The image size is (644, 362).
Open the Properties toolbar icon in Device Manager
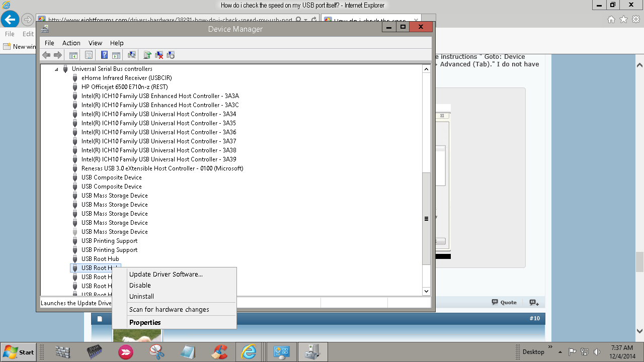tap(89, 55)
